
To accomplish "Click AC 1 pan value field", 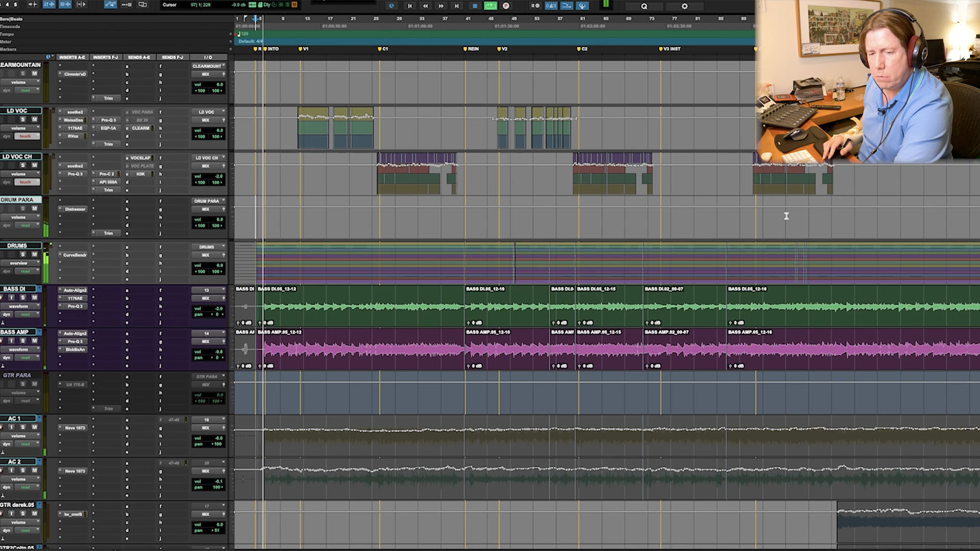I will click(x=209, y=444).
